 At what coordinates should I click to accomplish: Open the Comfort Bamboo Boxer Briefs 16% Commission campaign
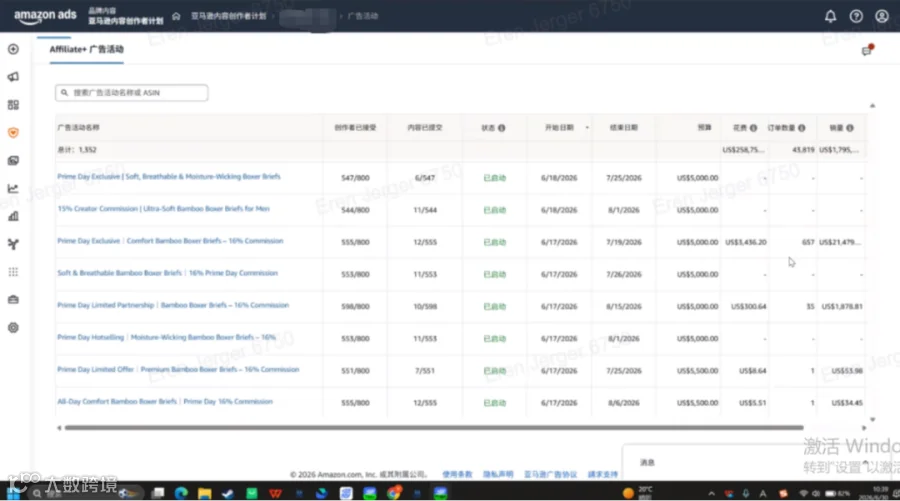[x=170, y=241]
